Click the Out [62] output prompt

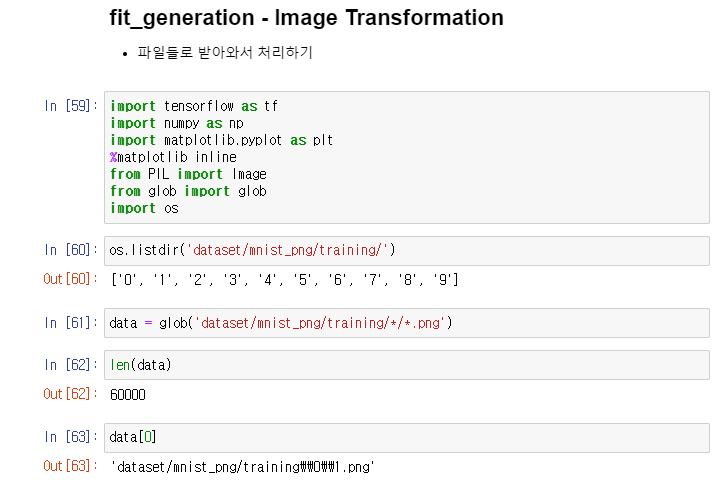pyautogui.click(x=71, y=394)
